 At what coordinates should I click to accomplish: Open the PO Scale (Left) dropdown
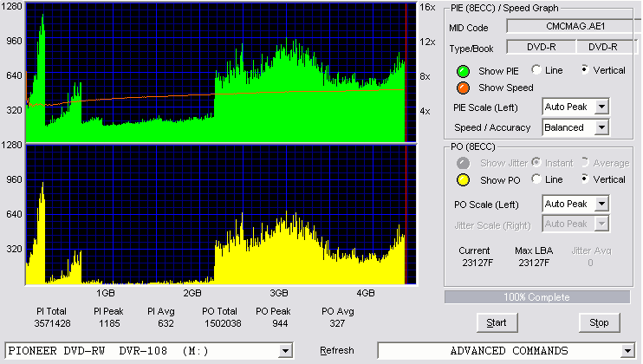pos(601,204)
